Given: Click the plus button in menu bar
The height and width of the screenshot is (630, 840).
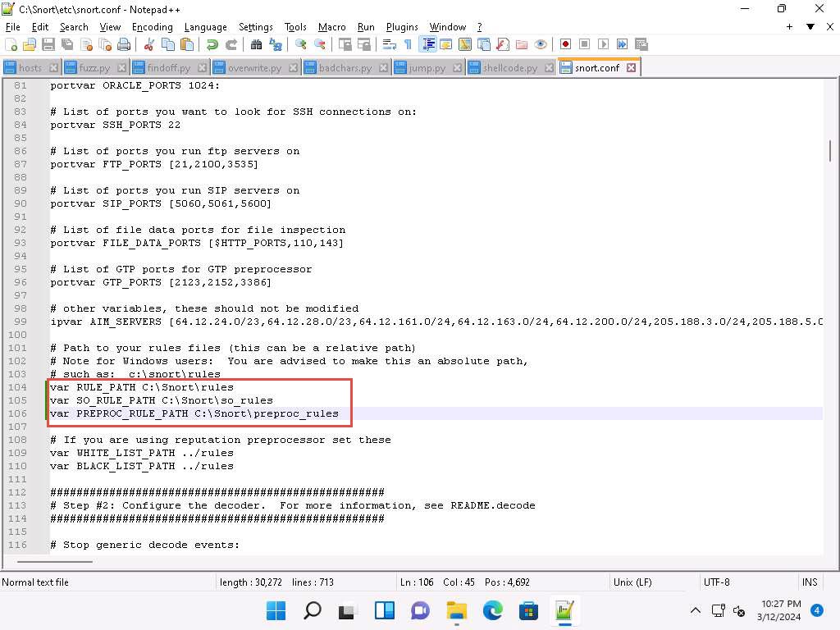Looking at the screenshot, I should [x=789, y=26].
